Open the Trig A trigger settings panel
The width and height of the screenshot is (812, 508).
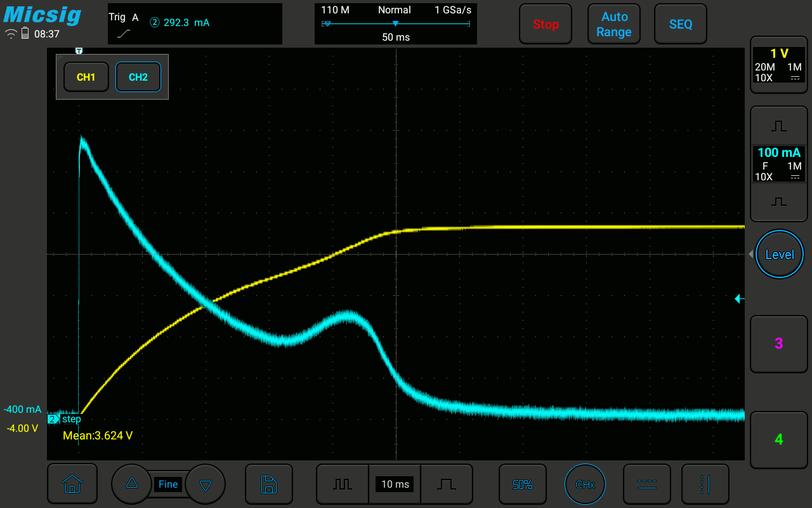tap(194, 23)
